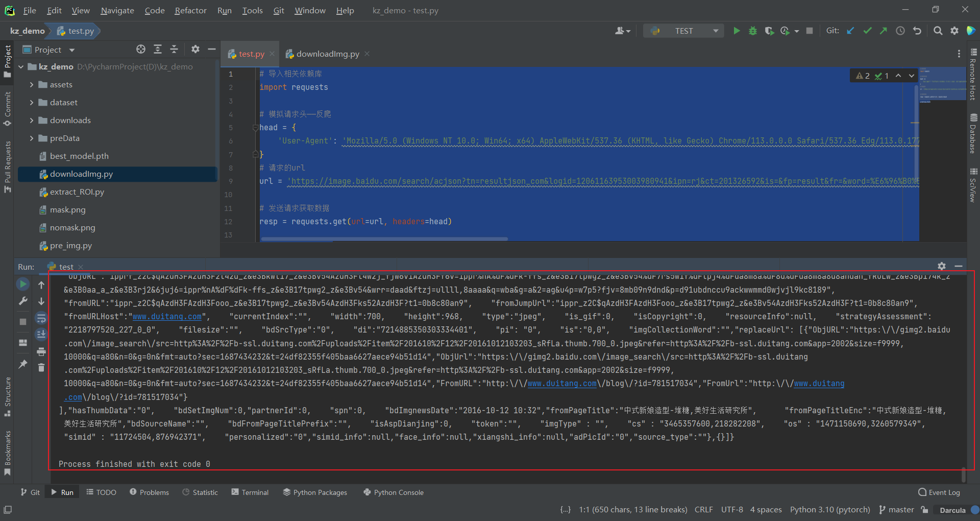Expand the downloads folder
Image resolution: width=980 pixels, height=521 pixels.
point(32,121)
